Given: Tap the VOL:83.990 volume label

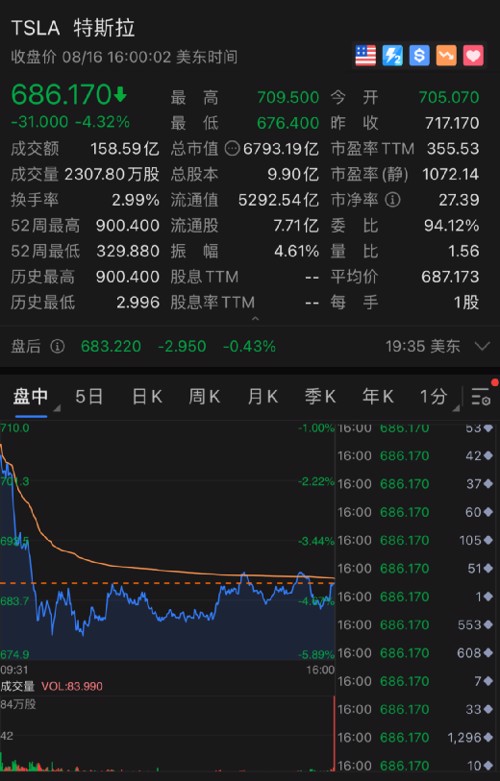Looking at the screenshot, I should (72, 686).
